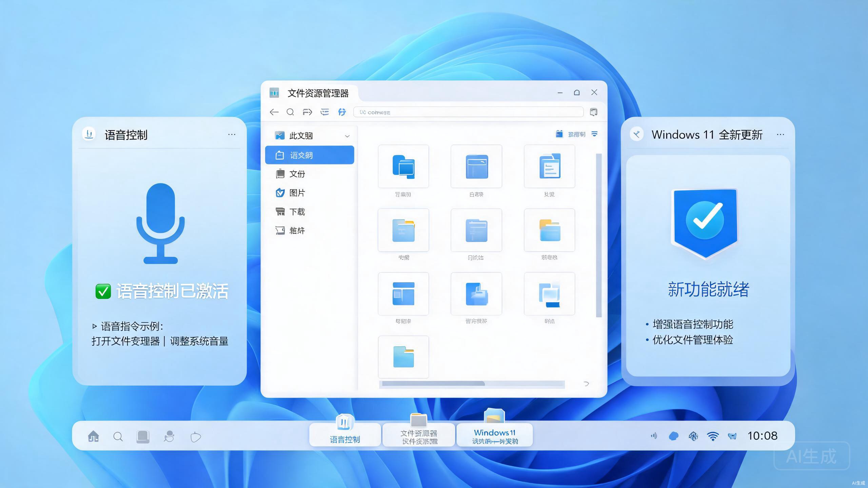Click the large microphone icon
Viewport: 868px width, 488px height.
(160, 224)
